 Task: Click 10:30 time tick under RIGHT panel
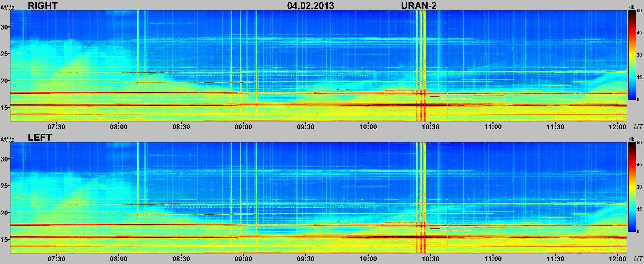pyautogui.click(x=430, y=127)
